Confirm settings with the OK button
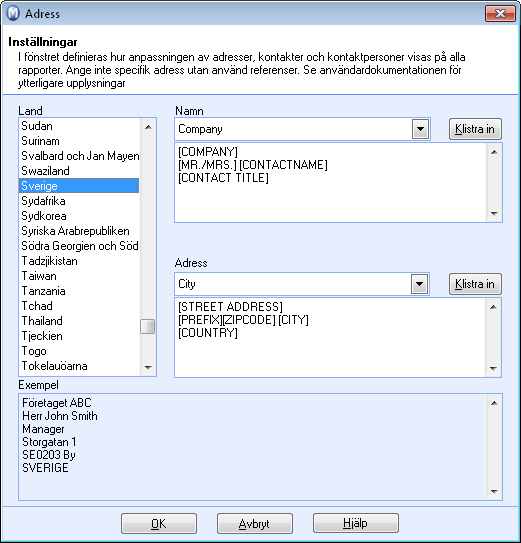Image resolution: width=521 pixels, height=543 pixels. pos(159,523)
